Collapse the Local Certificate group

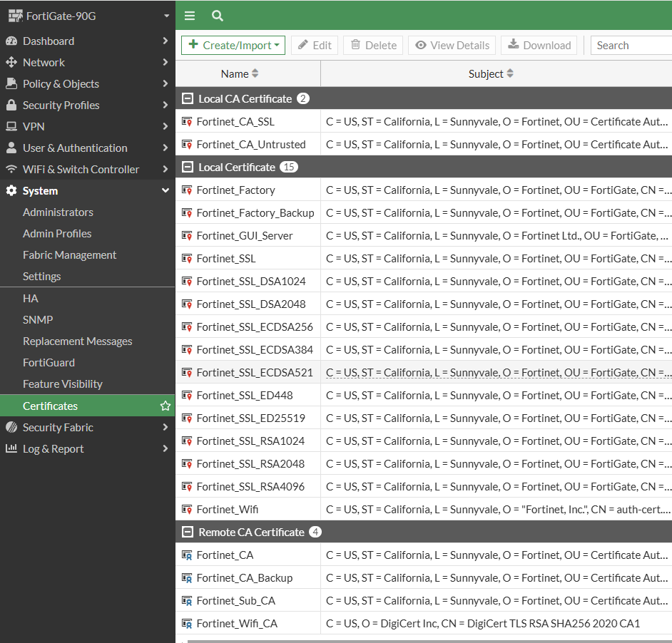point(188,167)
